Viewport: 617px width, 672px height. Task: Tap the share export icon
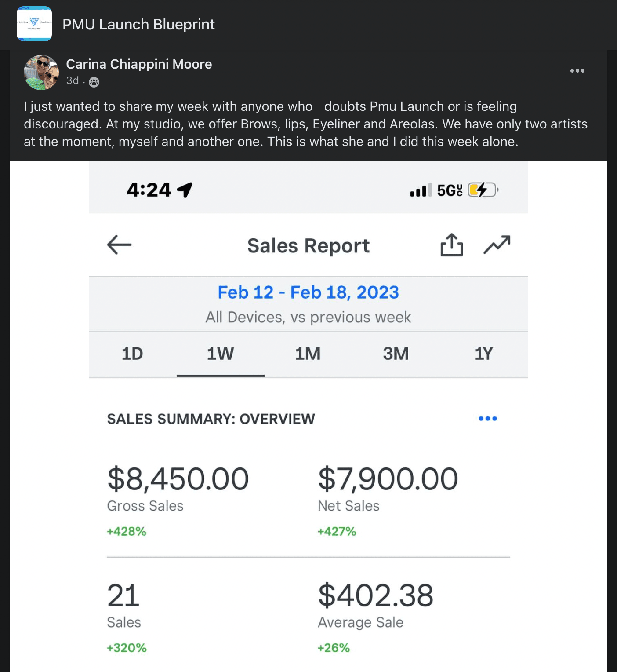[x=452, y=245]
